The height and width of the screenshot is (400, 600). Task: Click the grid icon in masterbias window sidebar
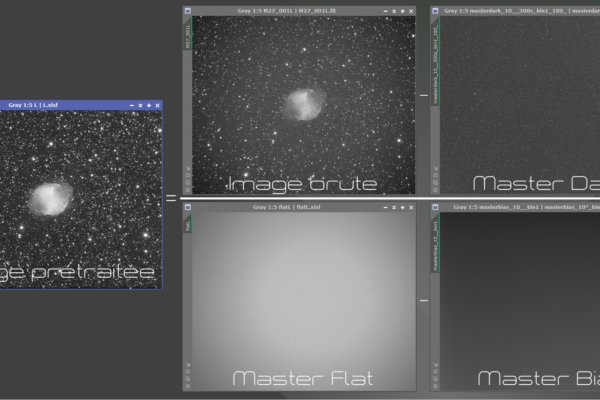[435, 372]
